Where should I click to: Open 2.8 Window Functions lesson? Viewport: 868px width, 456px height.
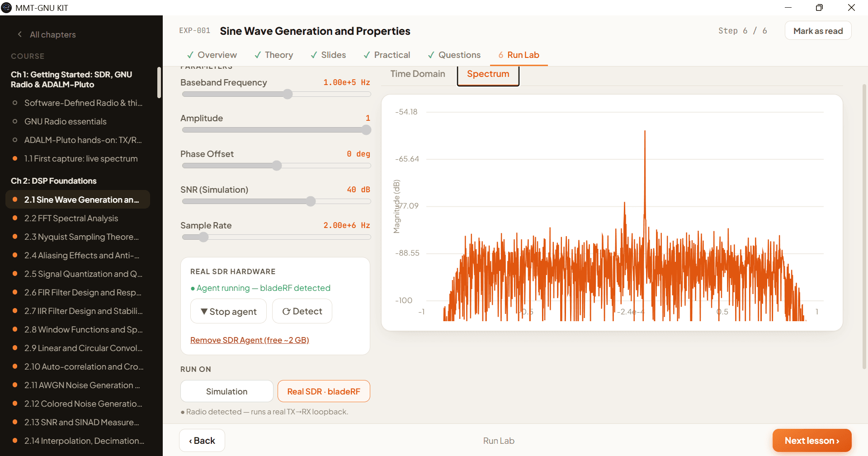tap(78, 329)
